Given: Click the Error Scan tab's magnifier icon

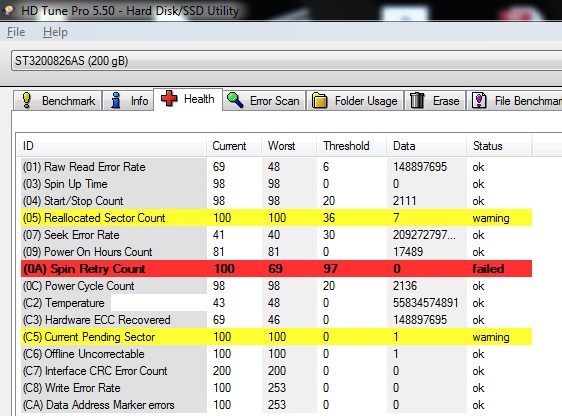Looking at the screenshot, I should pyautogui.click(x=235, y=100).
